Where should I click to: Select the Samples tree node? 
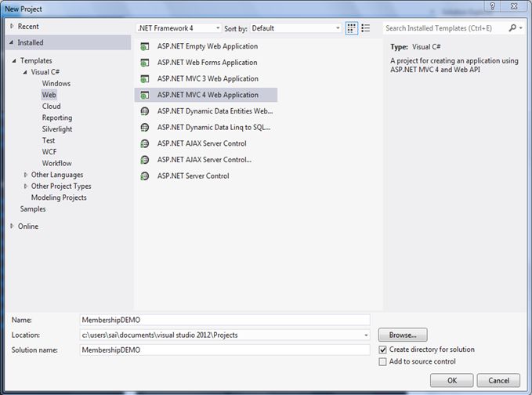pyautogui.click(x=33, y=209)
